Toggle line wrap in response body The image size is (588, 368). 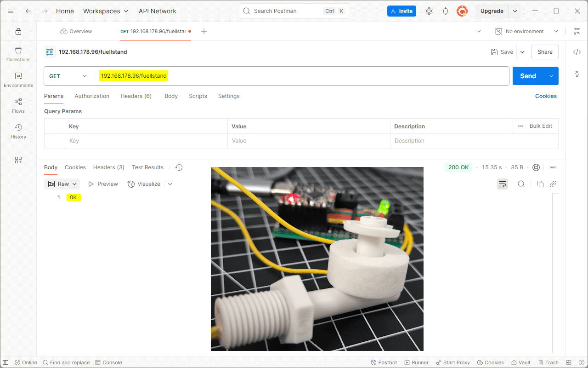502,184
